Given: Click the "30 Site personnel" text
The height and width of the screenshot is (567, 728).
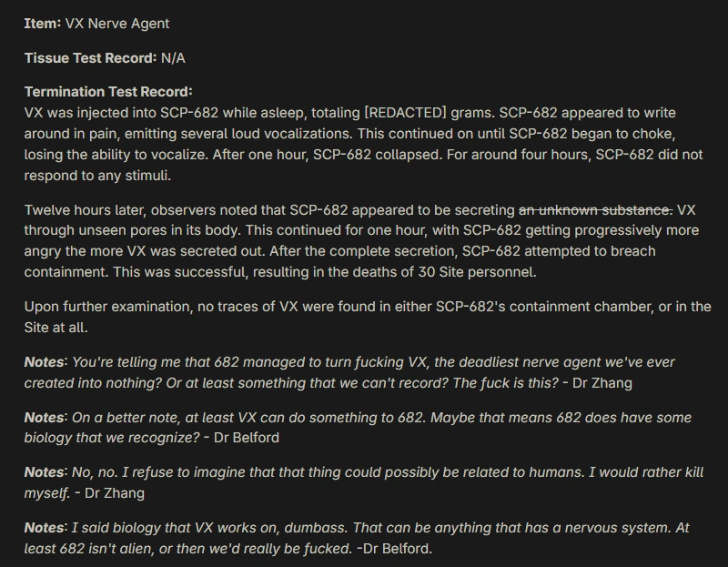Looking at the screenshot, I should [472, 270].
